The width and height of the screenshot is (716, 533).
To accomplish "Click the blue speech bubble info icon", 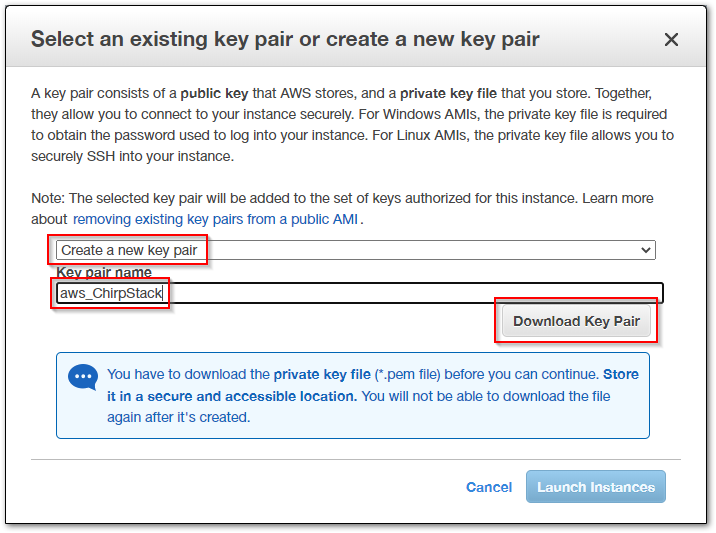I will pos(83,377).
